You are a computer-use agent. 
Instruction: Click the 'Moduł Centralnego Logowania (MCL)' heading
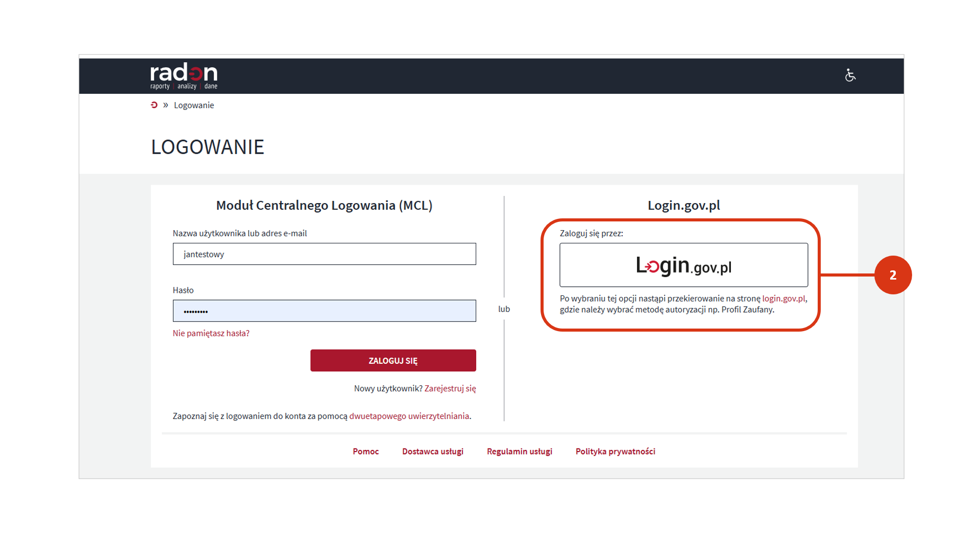pyautogui.click(x=324, y=205)
